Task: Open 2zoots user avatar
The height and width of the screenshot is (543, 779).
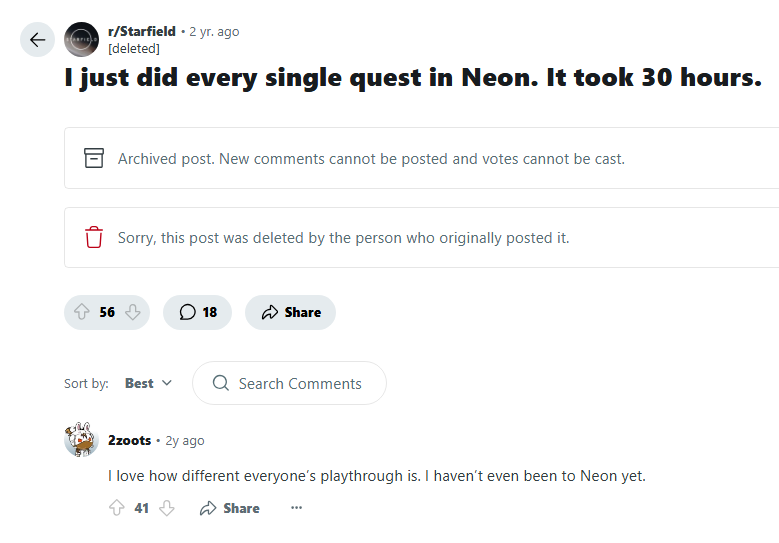Action: coord(81,440)
